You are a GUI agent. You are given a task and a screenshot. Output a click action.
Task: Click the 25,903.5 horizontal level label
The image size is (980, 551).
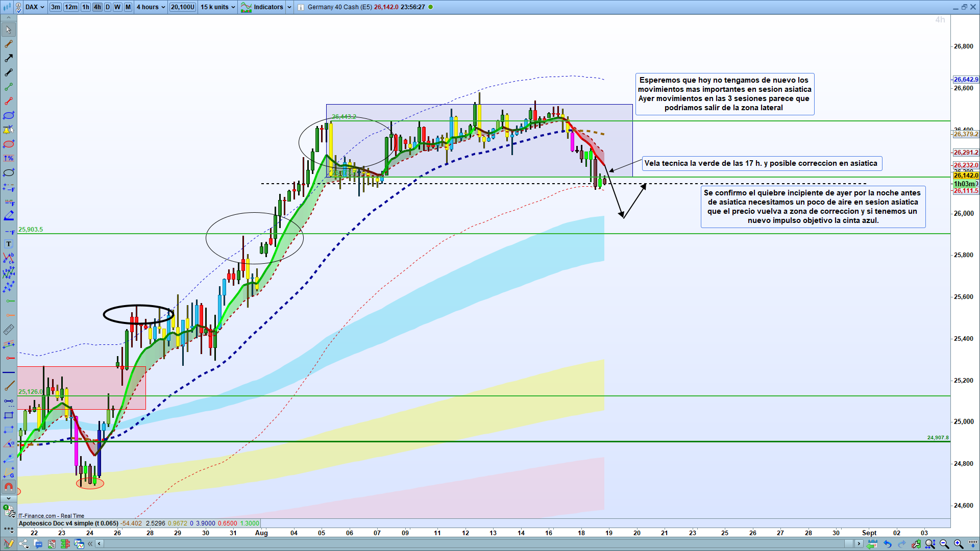coord(31,230)
